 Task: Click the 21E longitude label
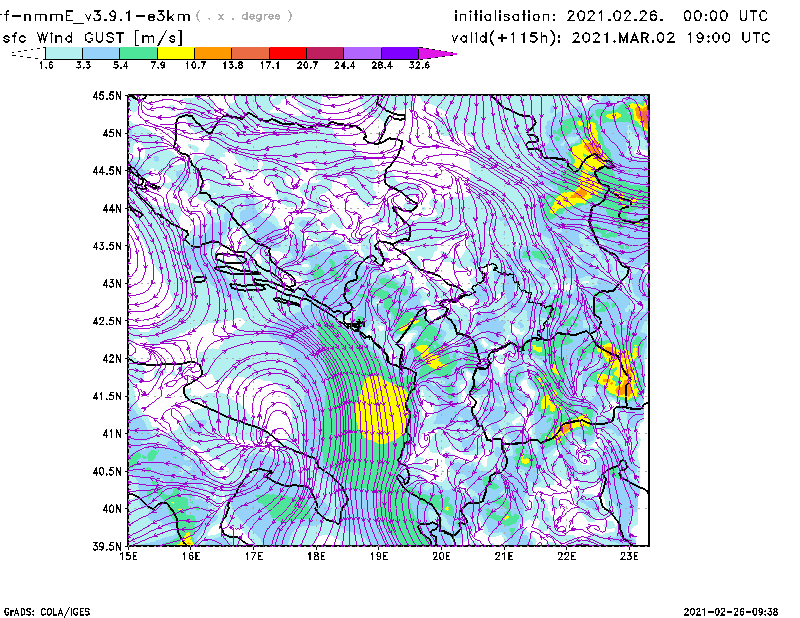click(504, 556)
